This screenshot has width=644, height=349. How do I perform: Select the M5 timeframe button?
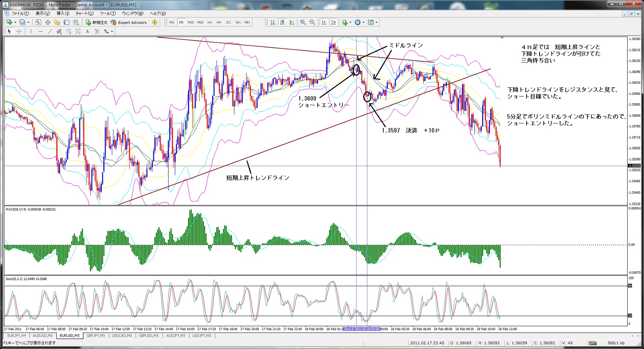pos(181,22)
